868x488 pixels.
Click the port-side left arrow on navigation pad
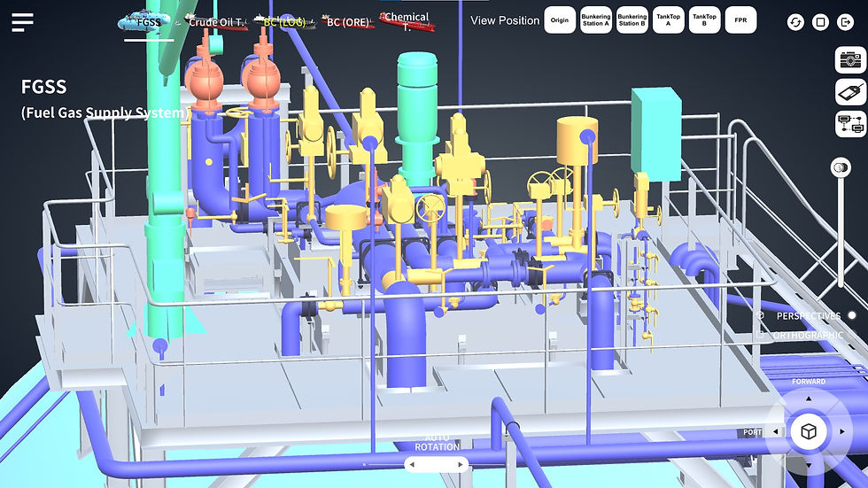(x=776, y=431)
